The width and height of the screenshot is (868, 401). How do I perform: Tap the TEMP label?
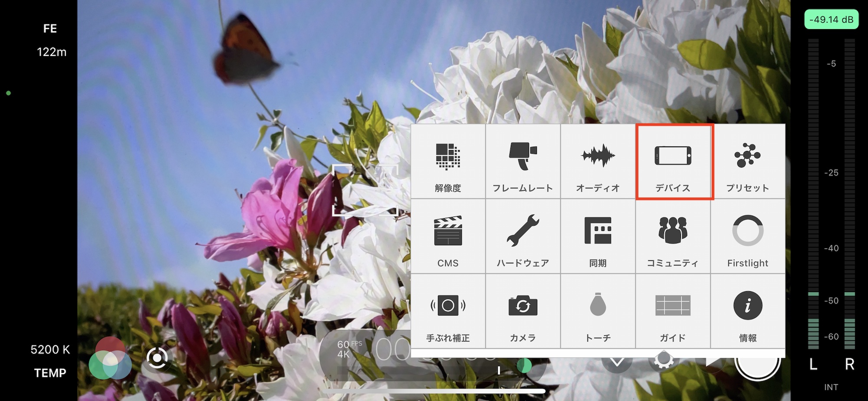coord(50,373)
